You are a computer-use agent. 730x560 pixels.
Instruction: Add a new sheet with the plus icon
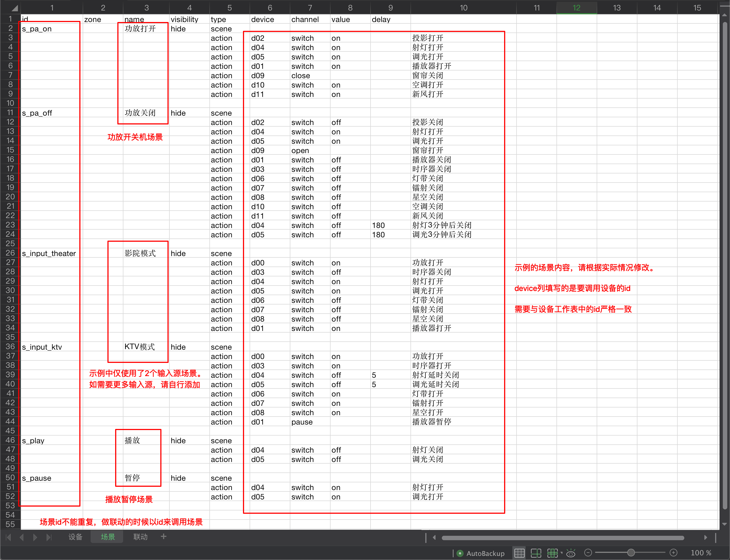(x=163, y=537)
